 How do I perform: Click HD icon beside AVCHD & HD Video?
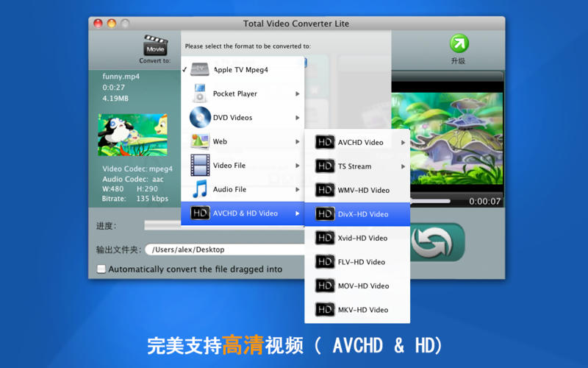click(200, 213)
